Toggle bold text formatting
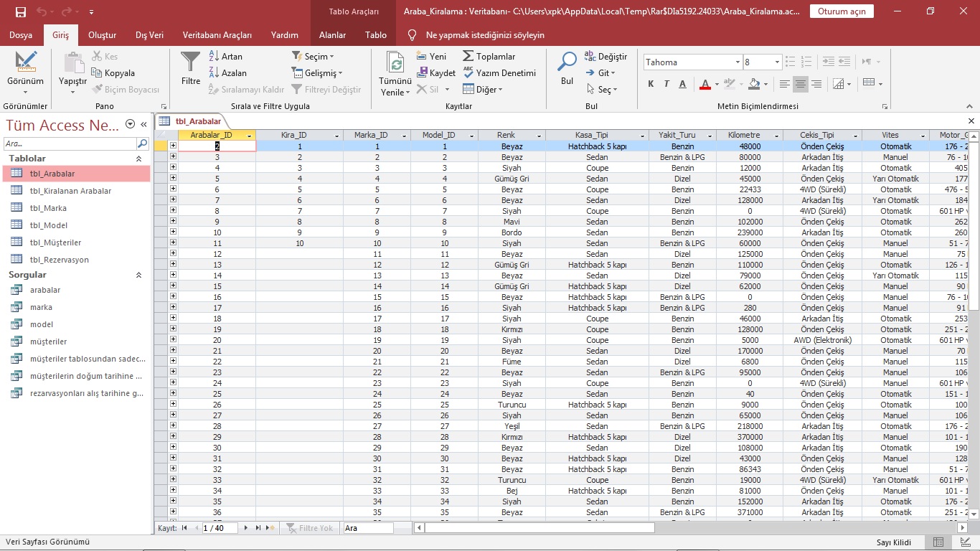Viewport: 980px width, 551px height. (x=651, y=84)
